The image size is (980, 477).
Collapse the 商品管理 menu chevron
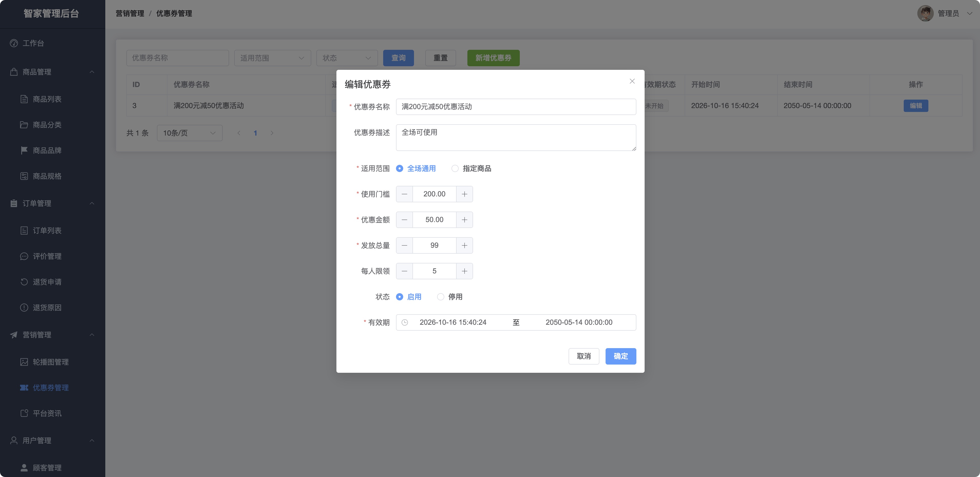click(x=92, y=72)
